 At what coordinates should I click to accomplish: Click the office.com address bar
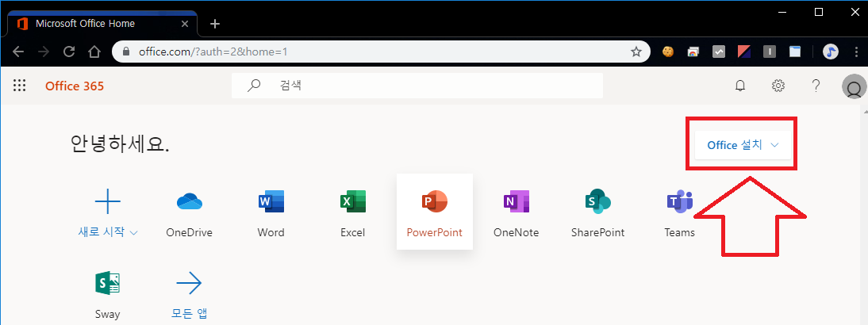click(x=382, y=52)
